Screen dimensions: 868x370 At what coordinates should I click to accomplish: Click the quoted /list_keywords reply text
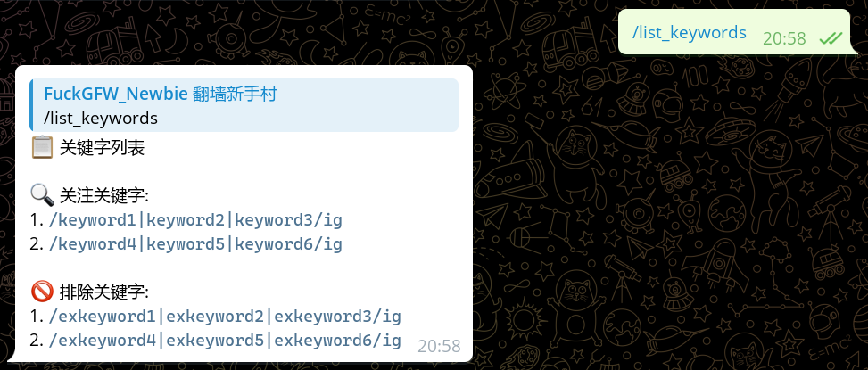101,119
